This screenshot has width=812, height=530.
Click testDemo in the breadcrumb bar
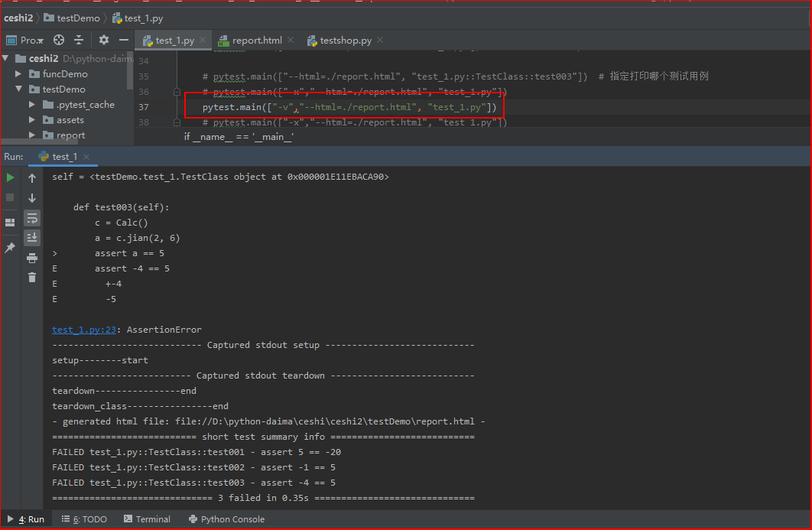[72, 18]
